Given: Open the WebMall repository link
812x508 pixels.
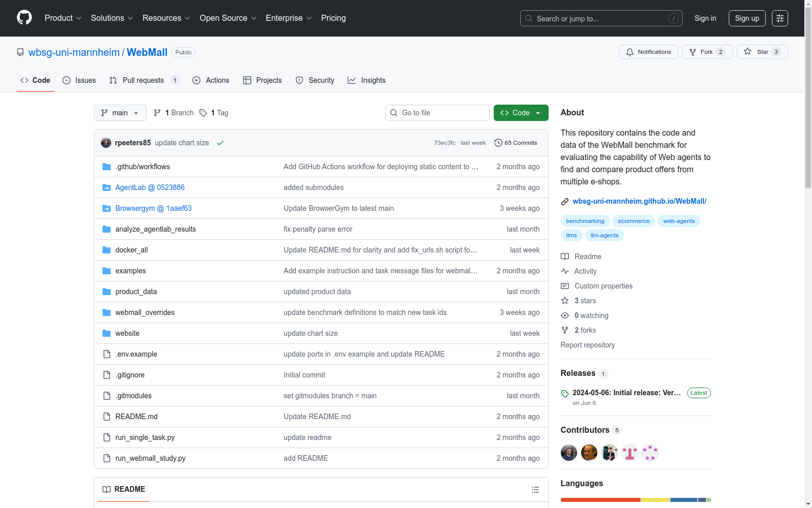Looking at the screenshot, I should click(147, 52).
